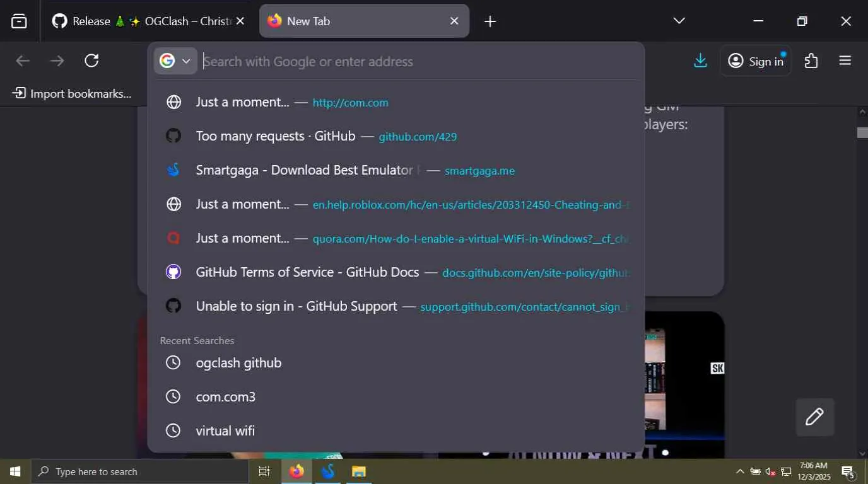868x484 pixels.
Task: Select the New Tab tab
Action: coord(364,21)
